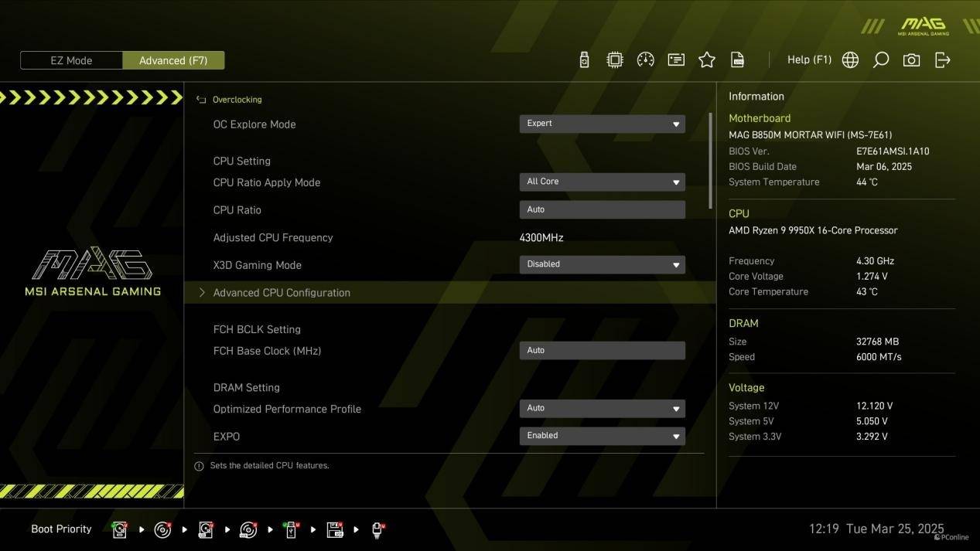Click the CPU Setting section heading
Viewport: 980px width, 551px height.
242,161
